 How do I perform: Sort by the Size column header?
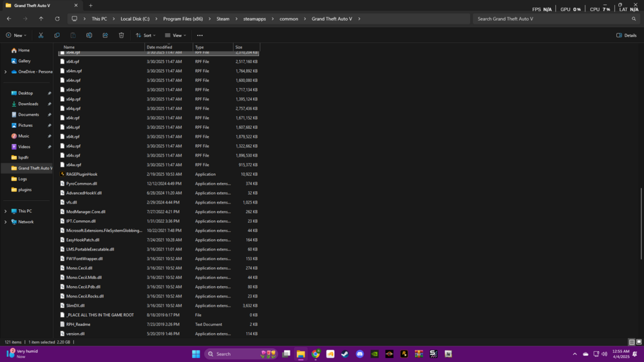247,47
